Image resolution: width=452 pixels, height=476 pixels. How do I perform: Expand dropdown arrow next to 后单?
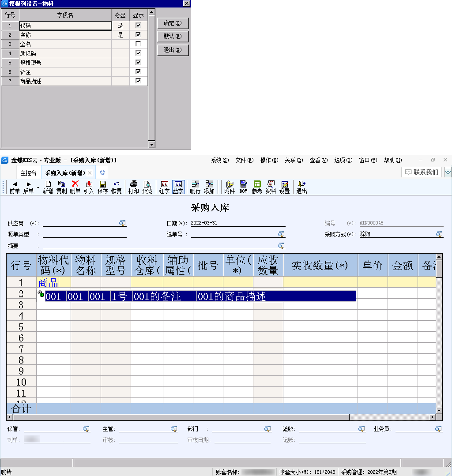pos(38,187)
